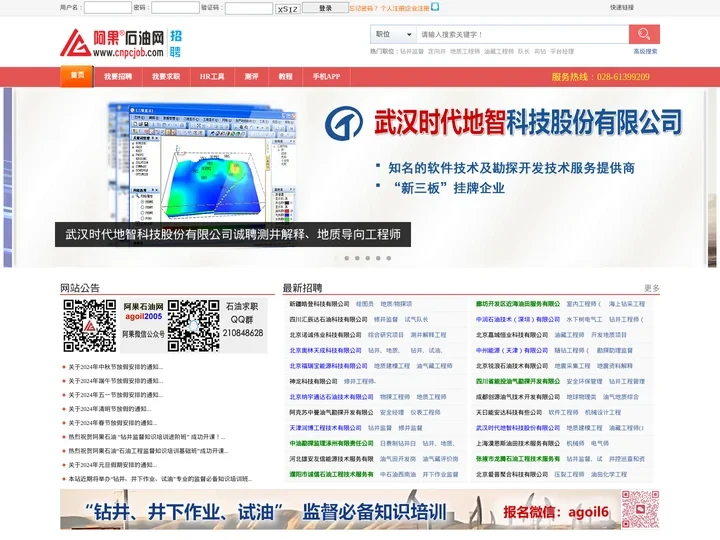This screenshot has height=540, width=720.
Task: Open company 神龙科技有限公司
Action: 313,381
